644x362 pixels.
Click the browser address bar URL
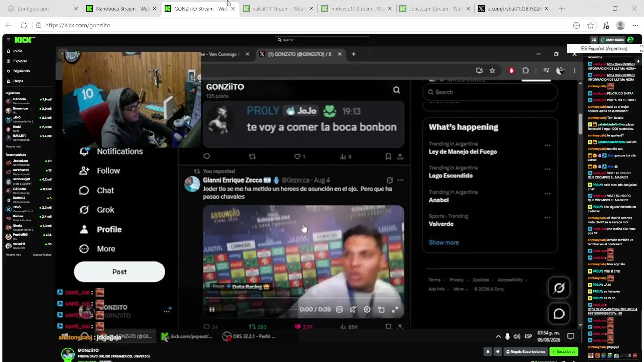pos(77,25)
